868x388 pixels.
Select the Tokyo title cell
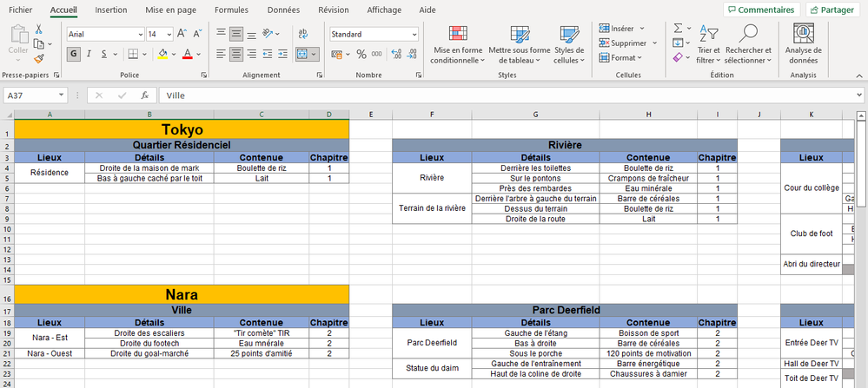[182, 129]
